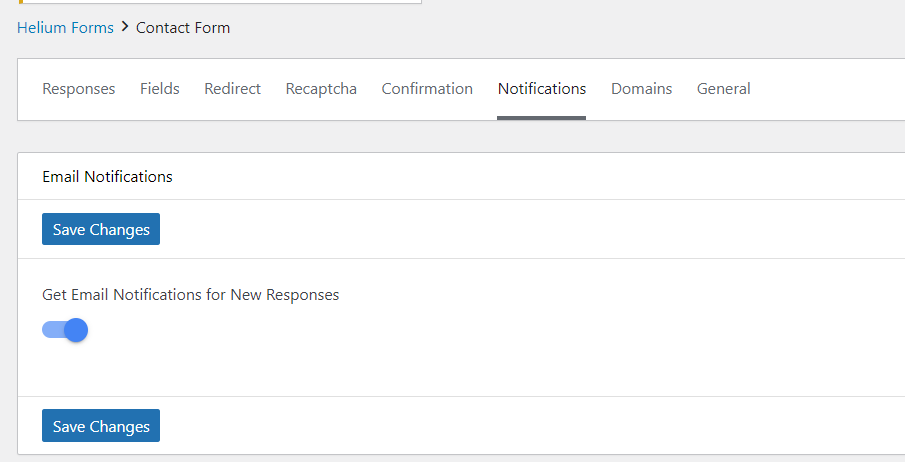
Task: Click the Get Email Notifications label text
Action: point(190,295)
